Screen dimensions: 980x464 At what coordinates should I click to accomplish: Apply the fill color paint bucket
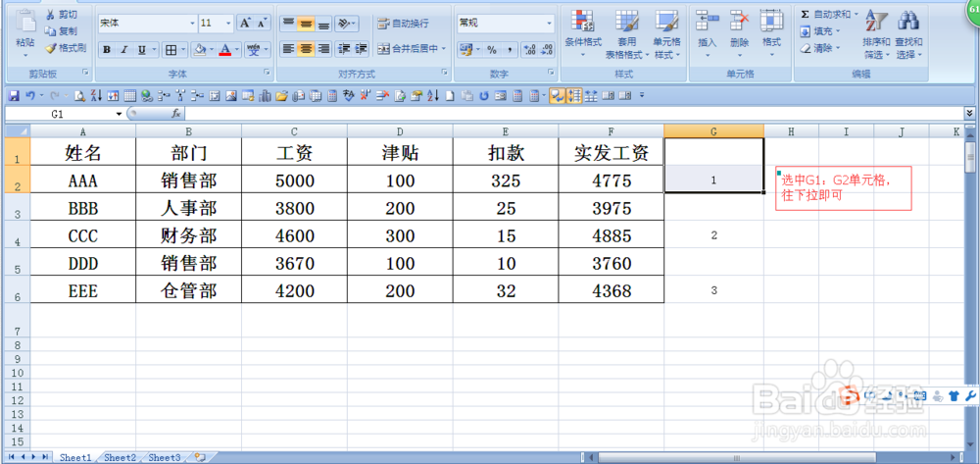click(x=200, y=50)
